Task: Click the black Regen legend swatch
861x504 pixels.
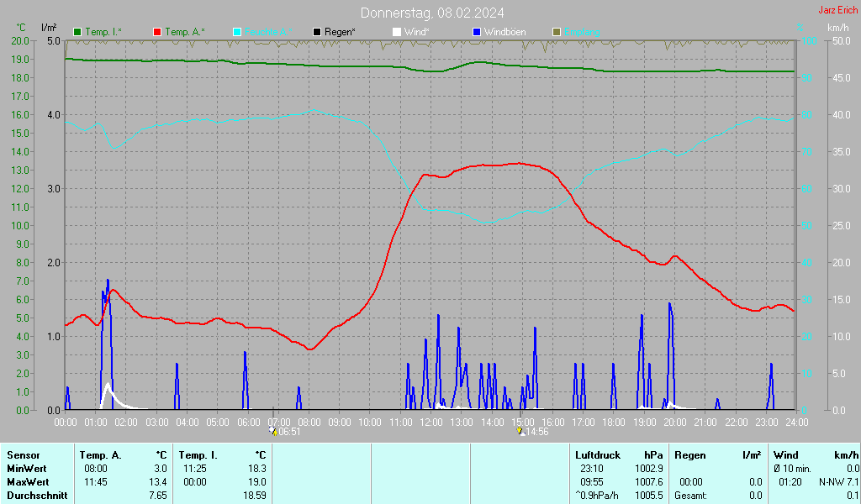Action: (x=317, y=33)
